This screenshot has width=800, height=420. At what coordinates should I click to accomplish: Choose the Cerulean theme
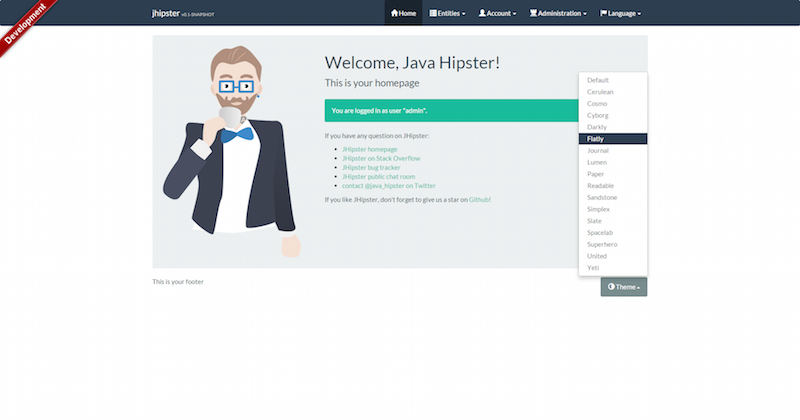pos(600,92)
